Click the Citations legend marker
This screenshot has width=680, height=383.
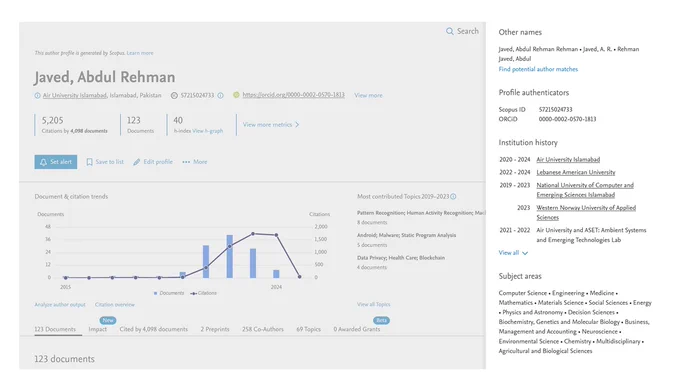point(193,293)
